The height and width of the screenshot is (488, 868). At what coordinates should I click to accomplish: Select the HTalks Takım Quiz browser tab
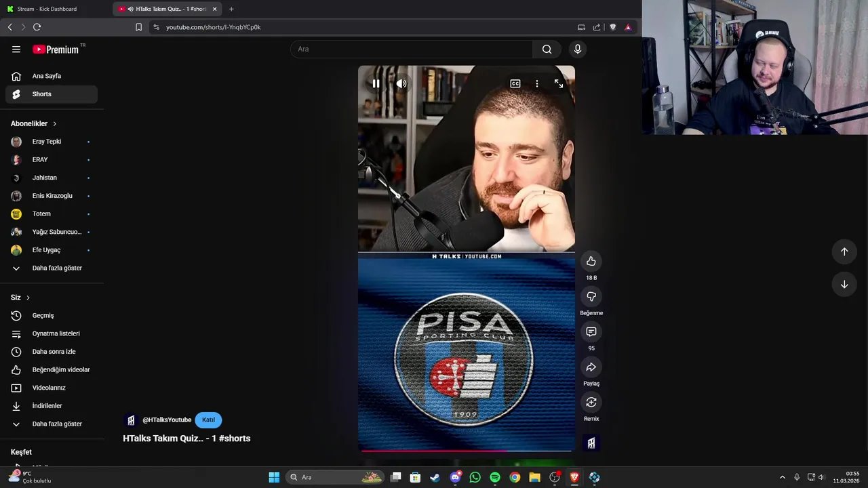(x=166, y=9)
